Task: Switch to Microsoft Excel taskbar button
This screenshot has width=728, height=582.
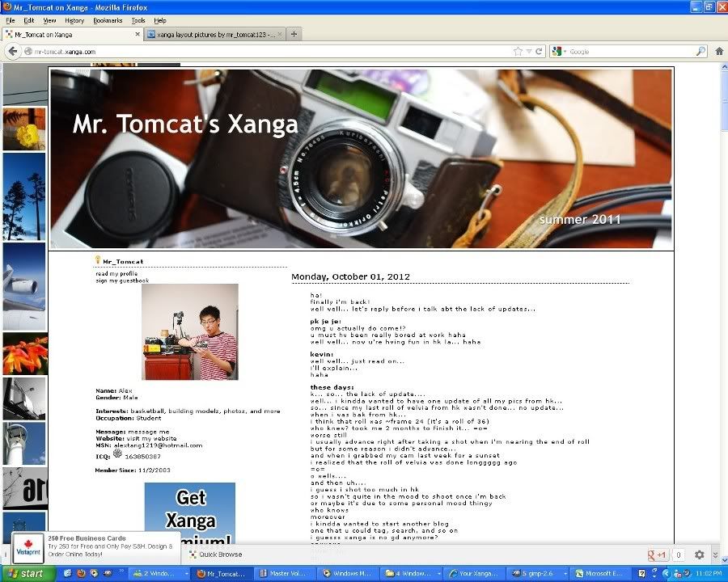Action: point(600,574)
